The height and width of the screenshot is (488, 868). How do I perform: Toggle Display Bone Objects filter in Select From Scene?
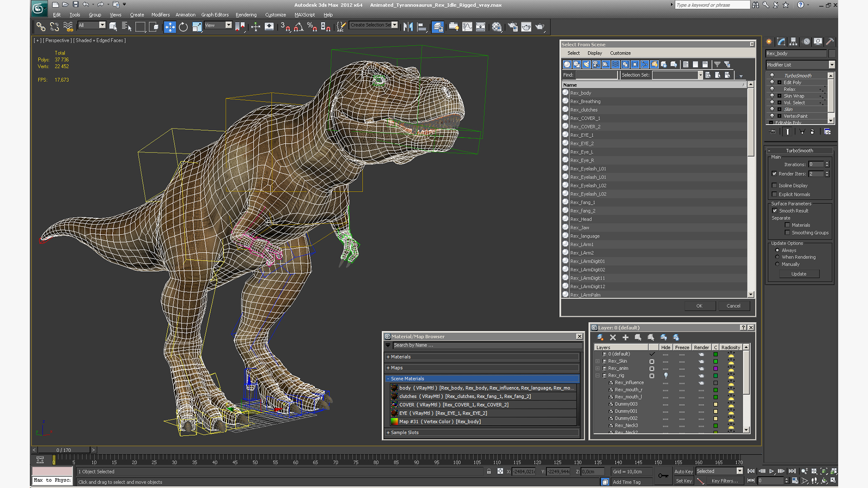pyautogui.click(x=645, y=64)
